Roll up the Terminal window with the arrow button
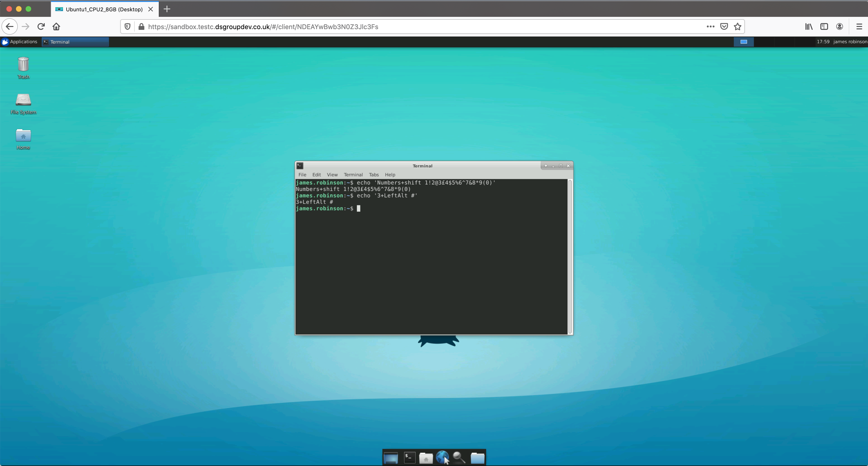 (x=546, y=166)
